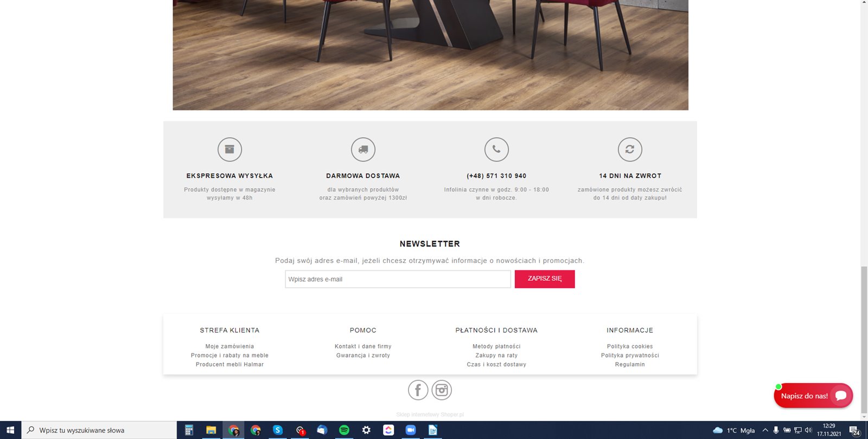Open the Napisz do nas chat widget
The height and width of the screenshot is (439, 868).
coord(813,396)
